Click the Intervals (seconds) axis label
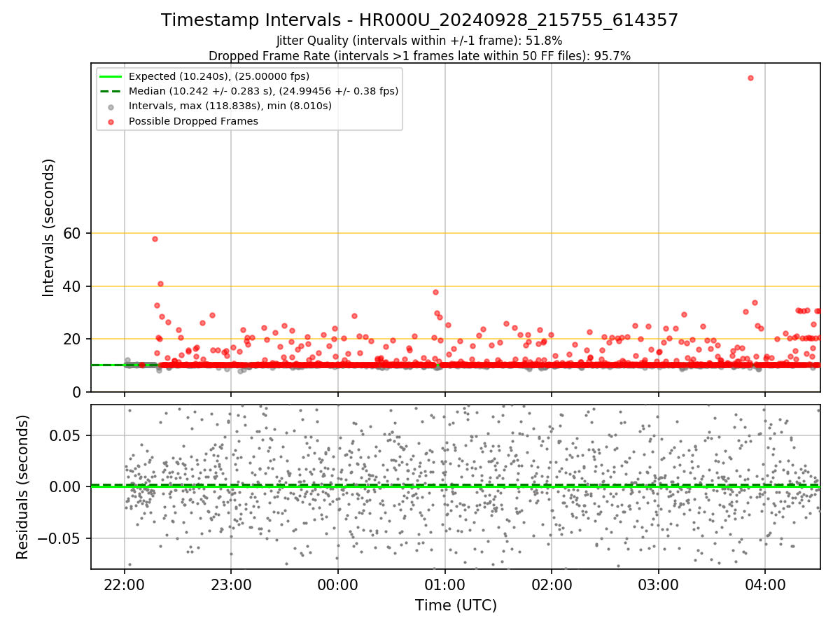The width and height of the screenshot is (840, 630). 48,227
